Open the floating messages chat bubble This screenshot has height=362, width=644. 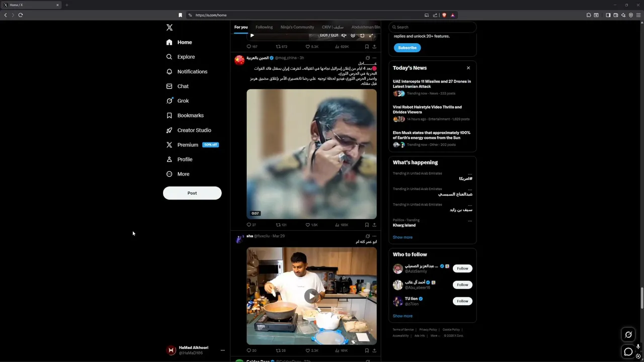point(628,352)
